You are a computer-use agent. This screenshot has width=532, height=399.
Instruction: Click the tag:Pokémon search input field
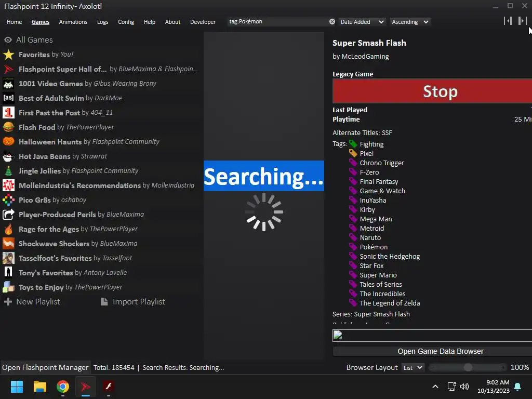click(278, 22)
